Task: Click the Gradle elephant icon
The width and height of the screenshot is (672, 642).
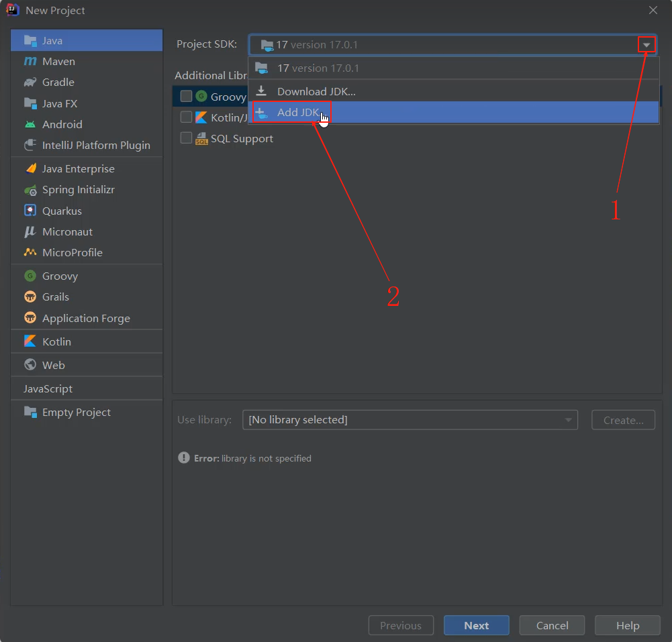Action: pos(30,83)
